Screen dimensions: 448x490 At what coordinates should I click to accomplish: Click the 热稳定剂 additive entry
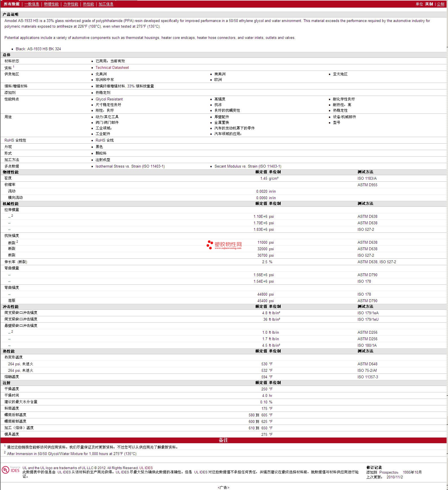coord(103,93)
